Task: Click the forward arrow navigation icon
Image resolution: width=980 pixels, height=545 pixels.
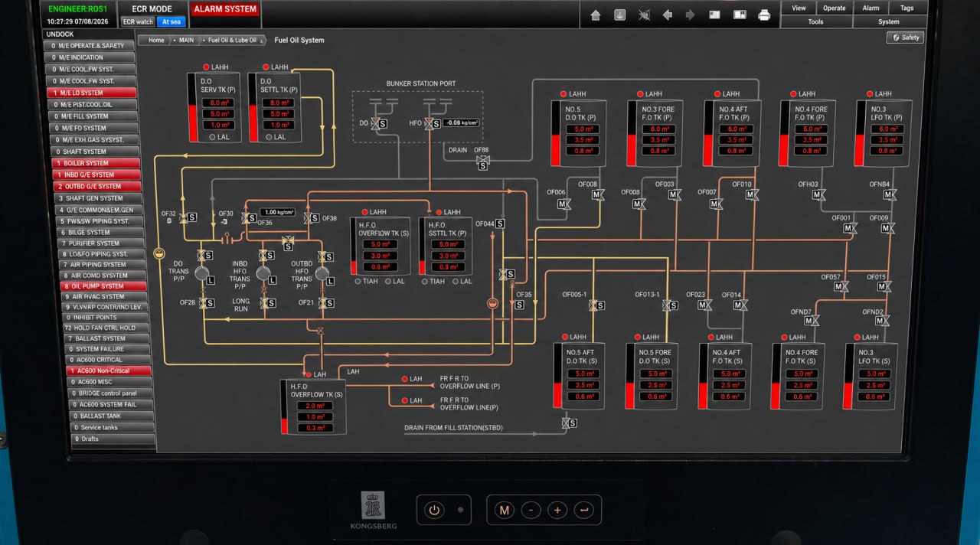Action: point(690,15)
